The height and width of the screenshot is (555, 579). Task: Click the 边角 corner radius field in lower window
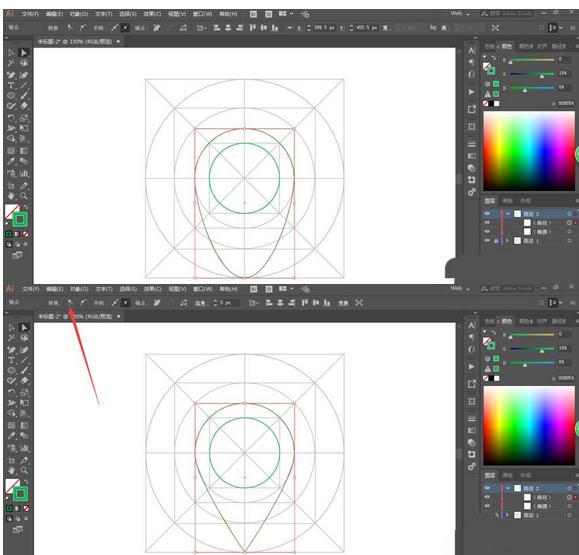226,303
